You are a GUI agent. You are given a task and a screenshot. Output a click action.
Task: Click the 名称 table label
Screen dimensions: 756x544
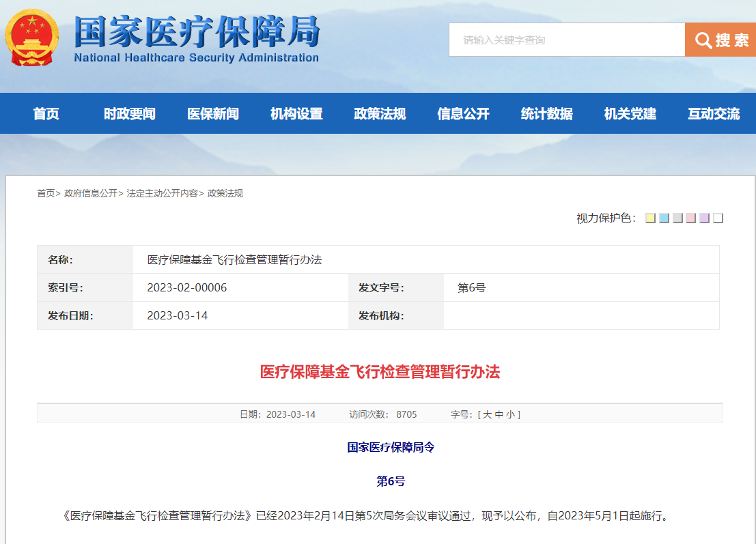(60, 259)
